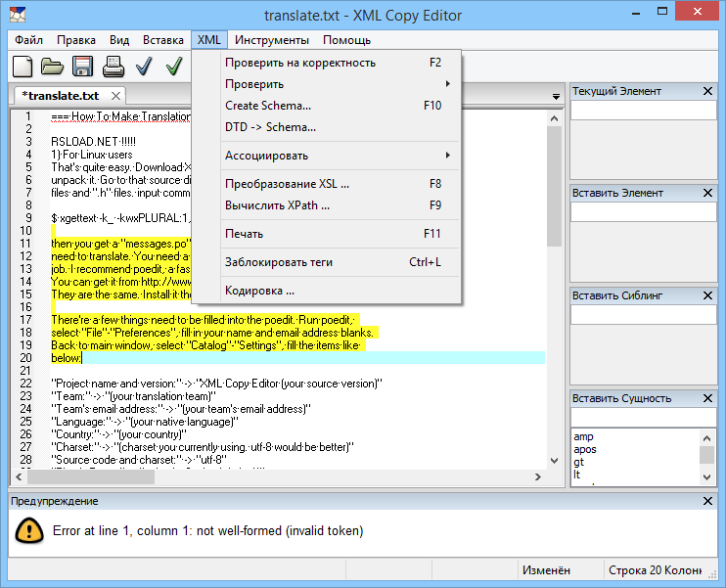
Task: Open the Файл menu
Action: click(x=28, y=40)
